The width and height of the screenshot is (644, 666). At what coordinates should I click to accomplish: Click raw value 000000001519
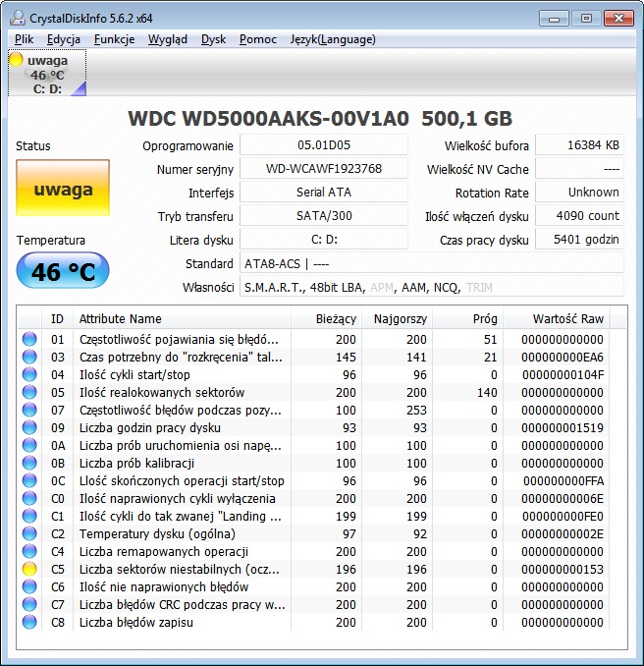563,427
